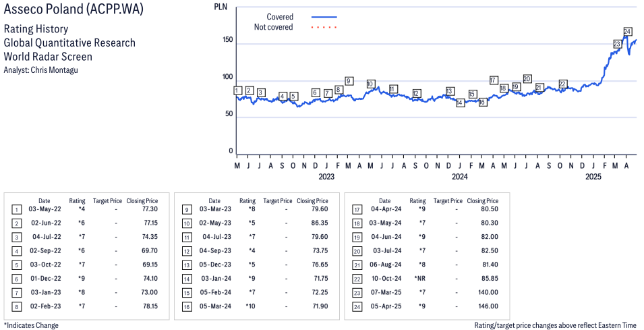644x330 pixels.
Task: Click the Not covered red dotted legend sample
Action: [324, 27]
